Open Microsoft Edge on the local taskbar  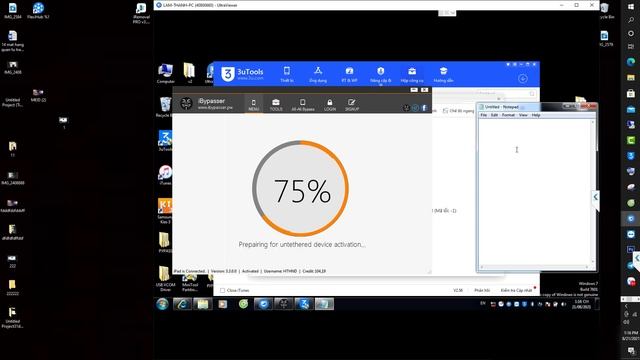tap(631, 62)
